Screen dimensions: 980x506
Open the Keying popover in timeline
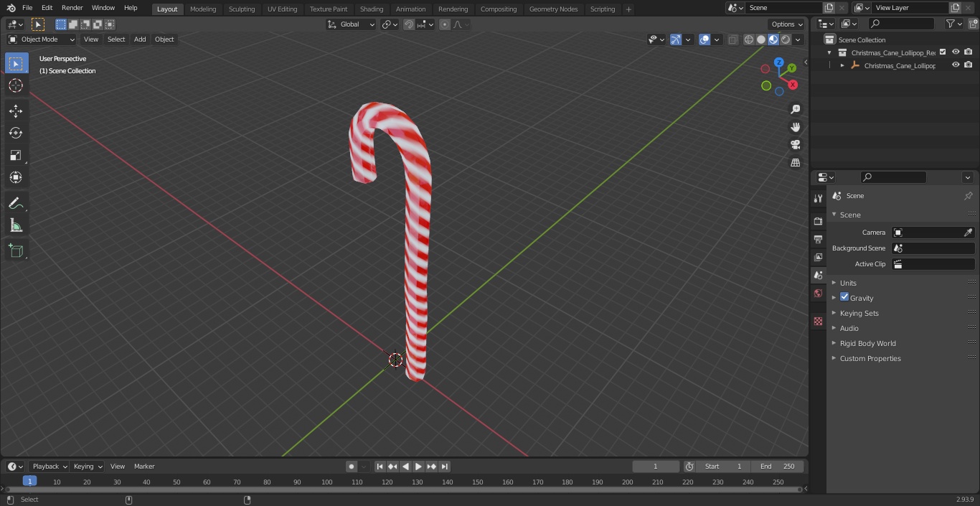click(x=88, y=467)
